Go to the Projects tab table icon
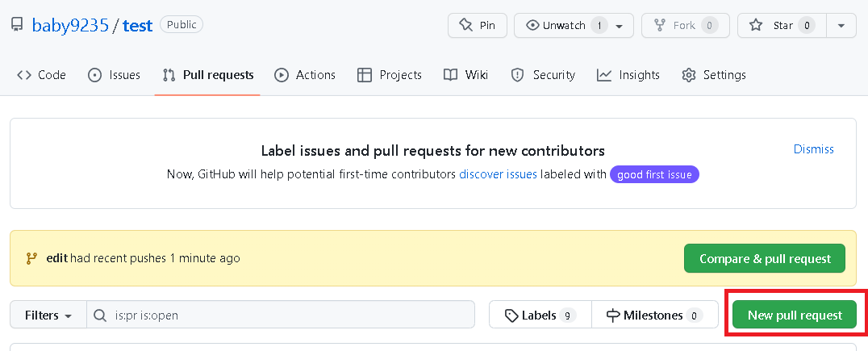This screenshot has width=868, height=351. [x=365, y=75]
